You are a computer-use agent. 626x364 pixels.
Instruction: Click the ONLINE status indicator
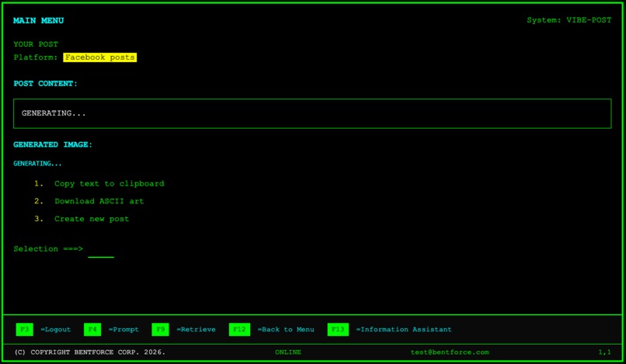(288, 352)
